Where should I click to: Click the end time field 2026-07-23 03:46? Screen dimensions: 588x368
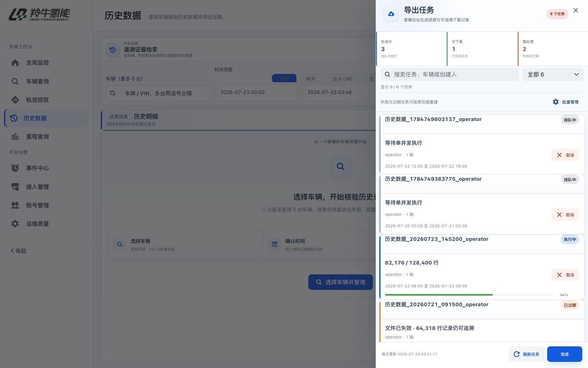click(x=341, y=92)
